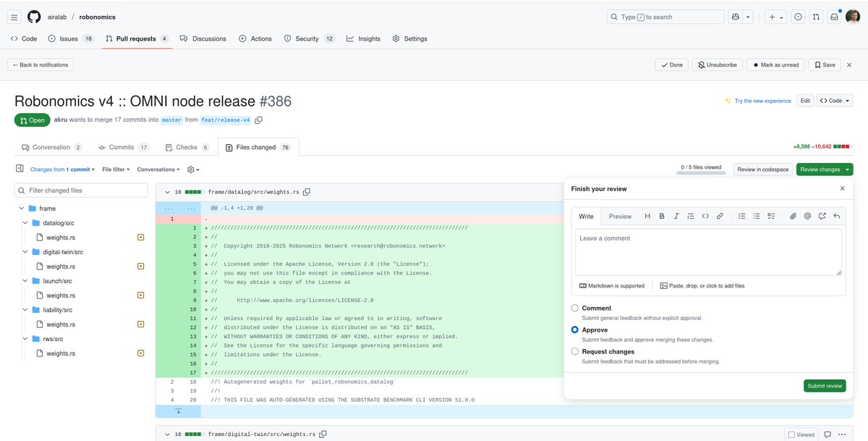Open the create new plus dropdown
Viewport: 868px width, 441px height.
tap(776, 17)
